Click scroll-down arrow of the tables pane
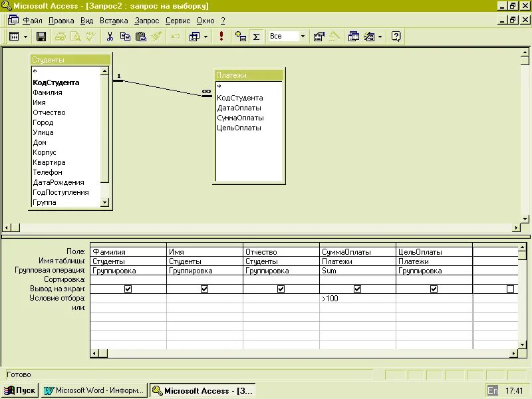Viewport: 532px width, 399px height. pyautogui.click(x=525, y=219)
